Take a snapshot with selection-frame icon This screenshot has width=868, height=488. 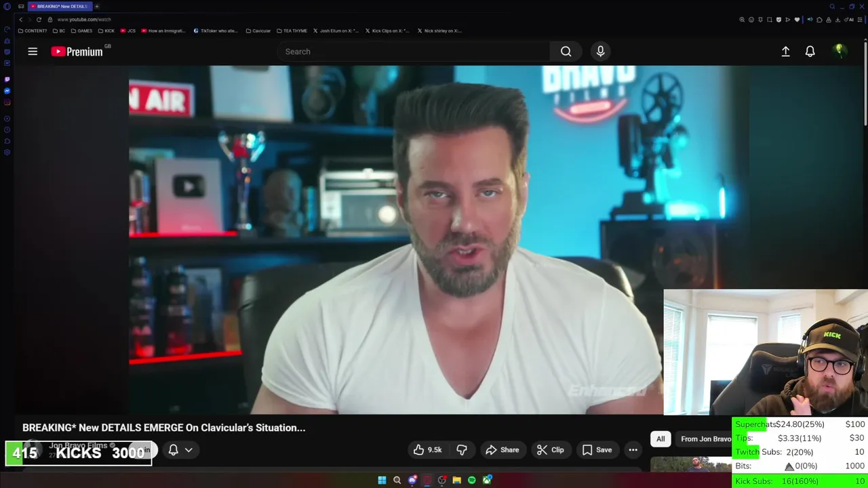tap(770, 20)
